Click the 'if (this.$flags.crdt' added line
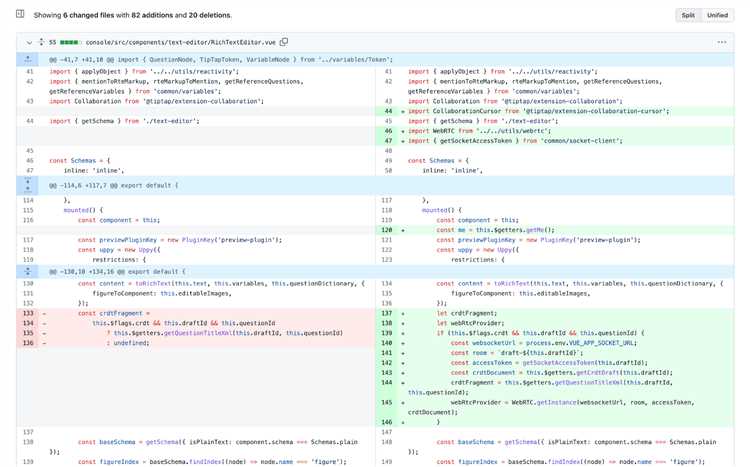 pos(540,333)
